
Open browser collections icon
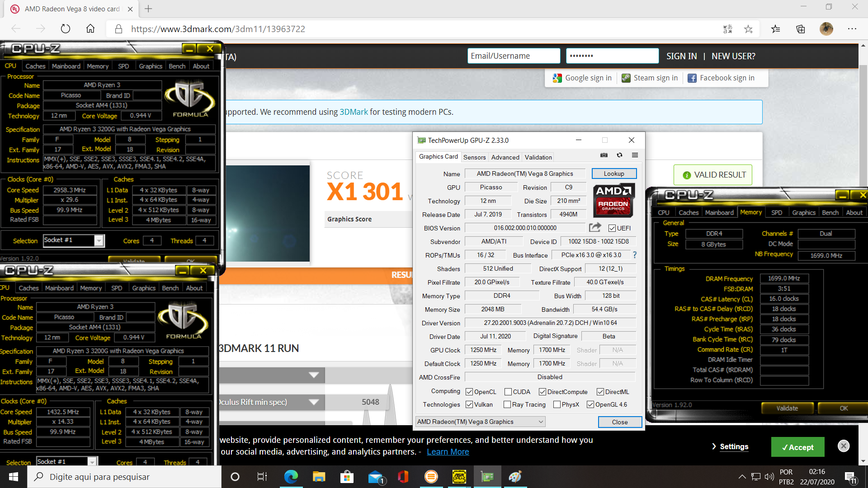[x=801, y=29]
